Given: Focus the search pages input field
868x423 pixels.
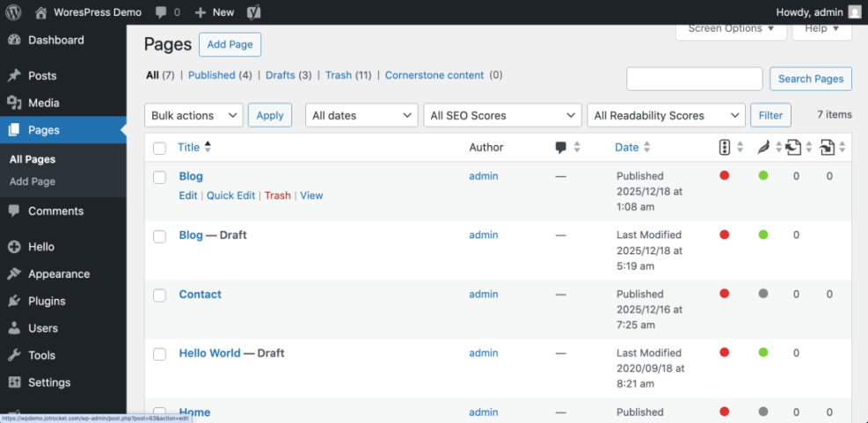Looking at the screenshot, I should (x=695, y=78).
